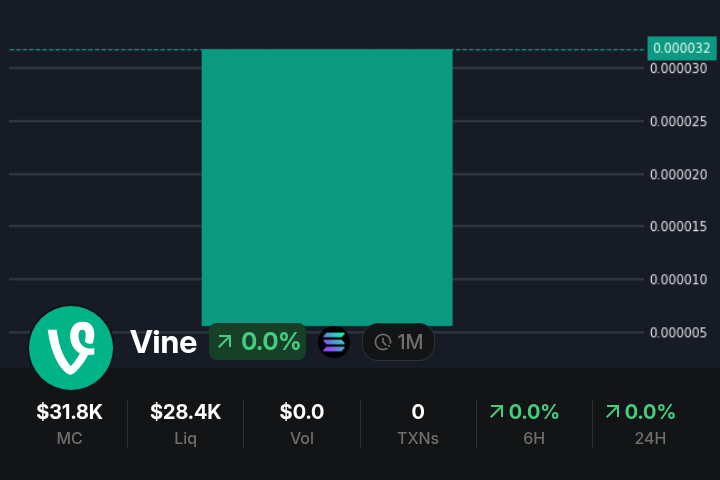Click the 24H up-arrow icon
720x480 pixels.
[612, 411]
